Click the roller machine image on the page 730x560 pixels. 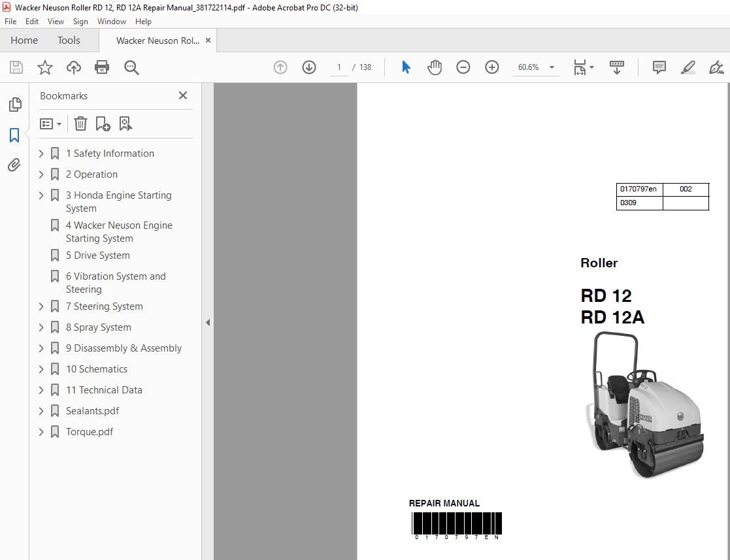(644, 404)
